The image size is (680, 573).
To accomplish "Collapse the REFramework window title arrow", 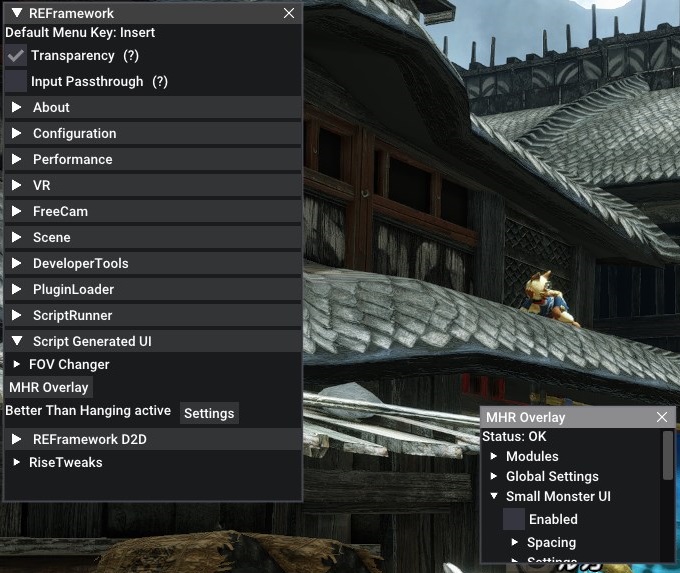I will coord(17,13).
